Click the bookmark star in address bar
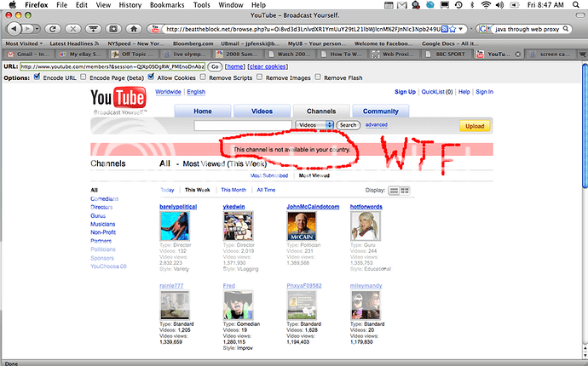 click(453, 29)
